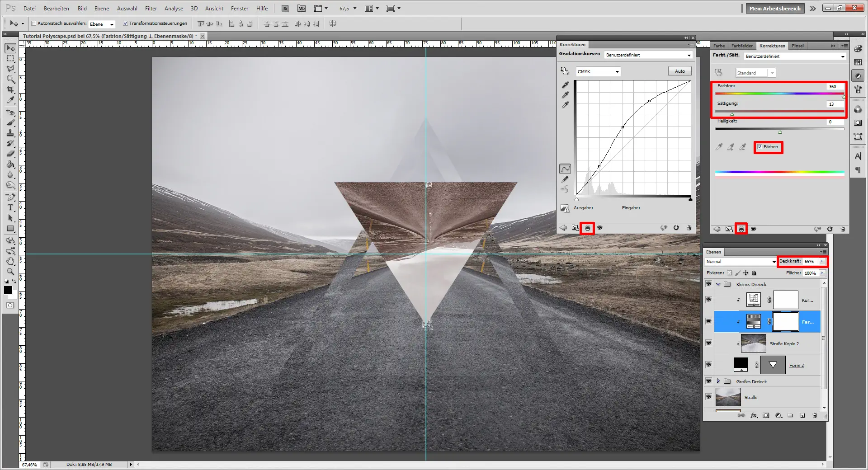
Task: Toggle the Transformationssteuerungen checkbox
Action: pos(126,23)
